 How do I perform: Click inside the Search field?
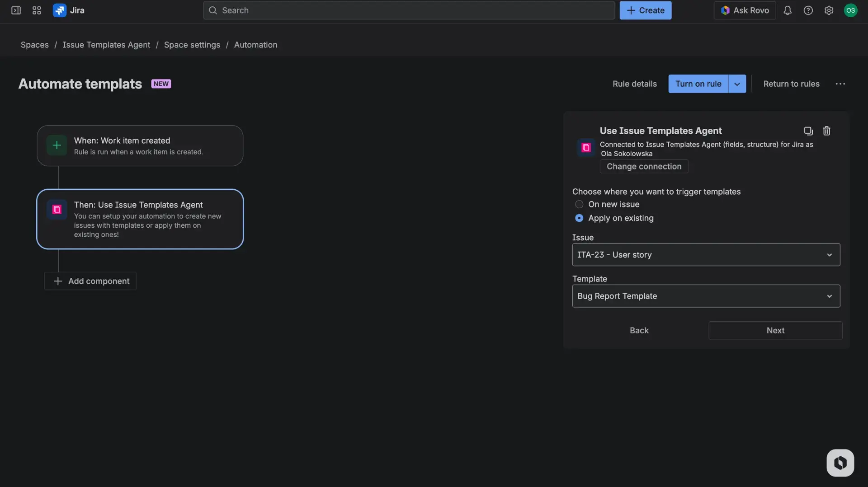tap(407, 10)
